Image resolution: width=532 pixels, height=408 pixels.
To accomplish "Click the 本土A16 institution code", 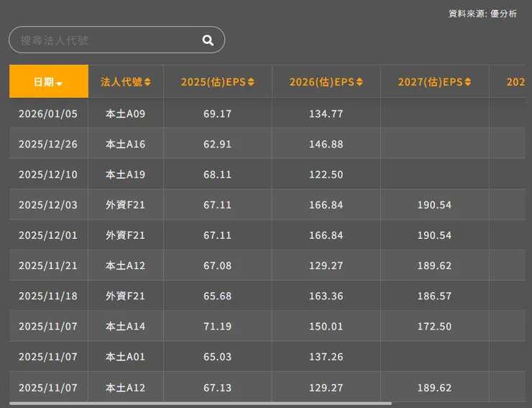I will tap(125, 144).
